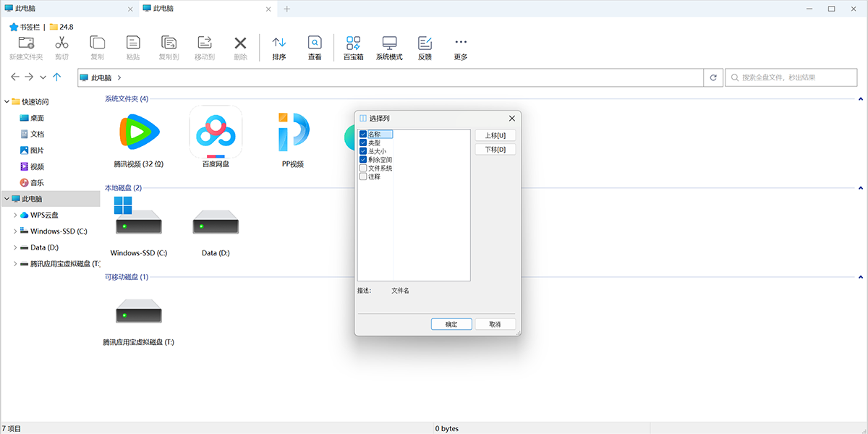Viewport: 868px width, 434px height.
Task: Check the 注释 column checkbox
Action: (363, 176)
